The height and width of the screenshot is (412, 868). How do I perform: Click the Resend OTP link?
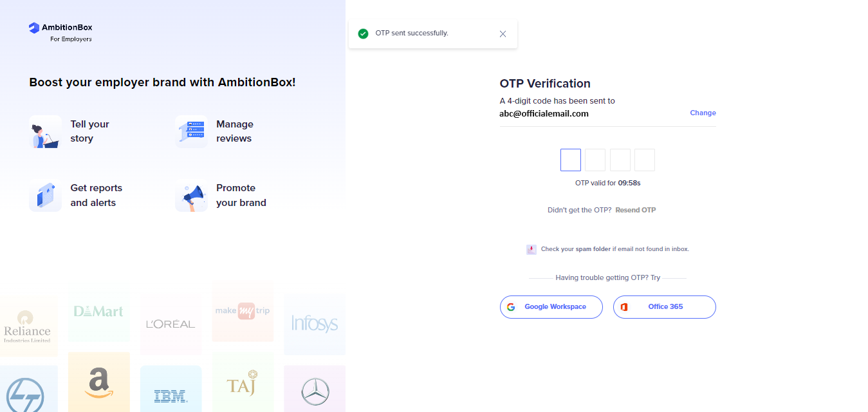coord(635,210)
